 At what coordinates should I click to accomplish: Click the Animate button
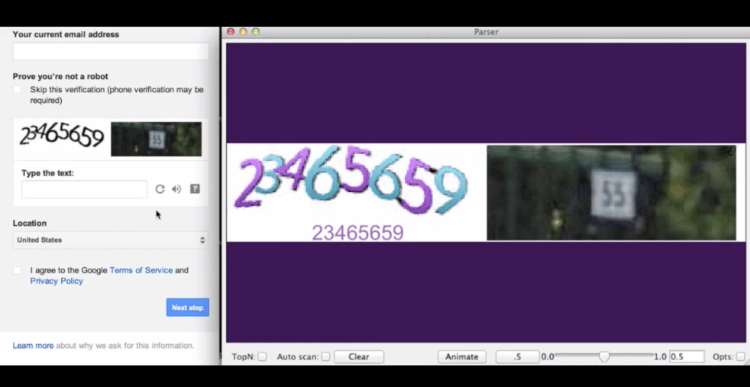(x=462, y=356)
